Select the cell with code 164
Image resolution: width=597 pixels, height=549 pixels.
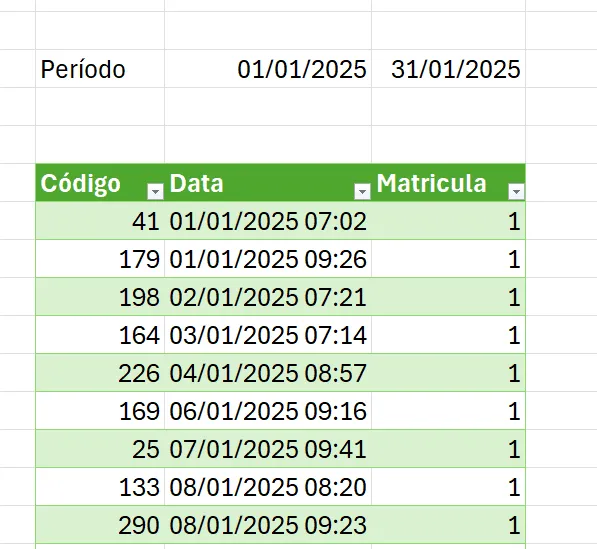100,335
